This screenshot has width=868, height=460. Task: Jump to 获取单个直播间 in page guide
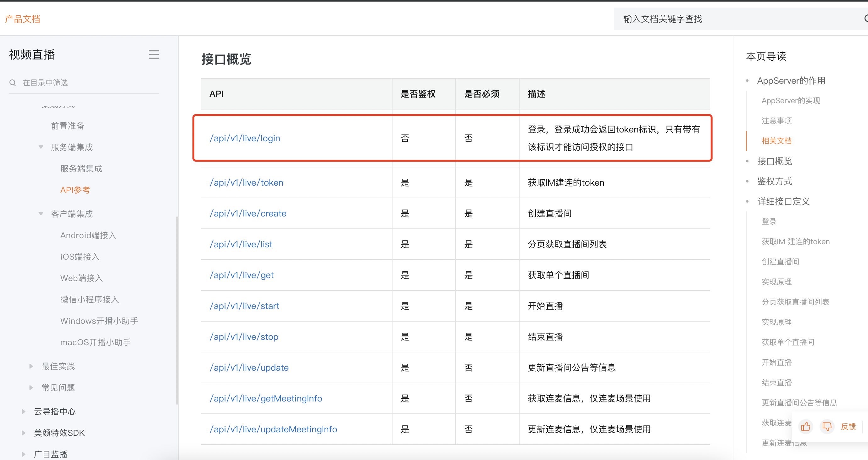(x=788, y=342)
